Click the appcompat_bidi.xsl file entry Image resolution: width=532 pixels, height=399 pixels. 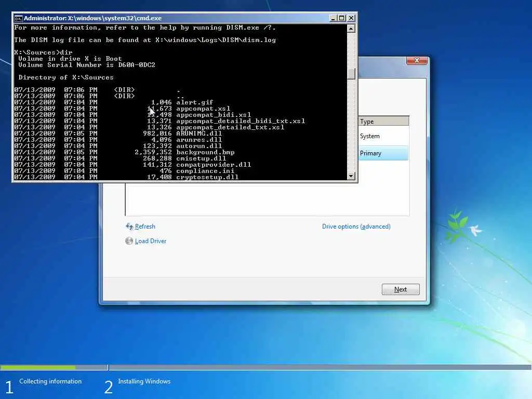[214, 115]
